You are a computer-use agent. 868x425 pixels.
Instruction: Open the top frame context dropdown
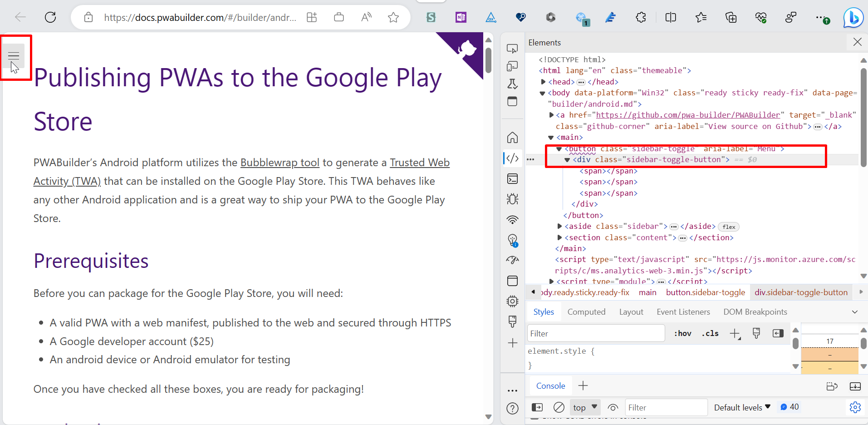[584, 407]
